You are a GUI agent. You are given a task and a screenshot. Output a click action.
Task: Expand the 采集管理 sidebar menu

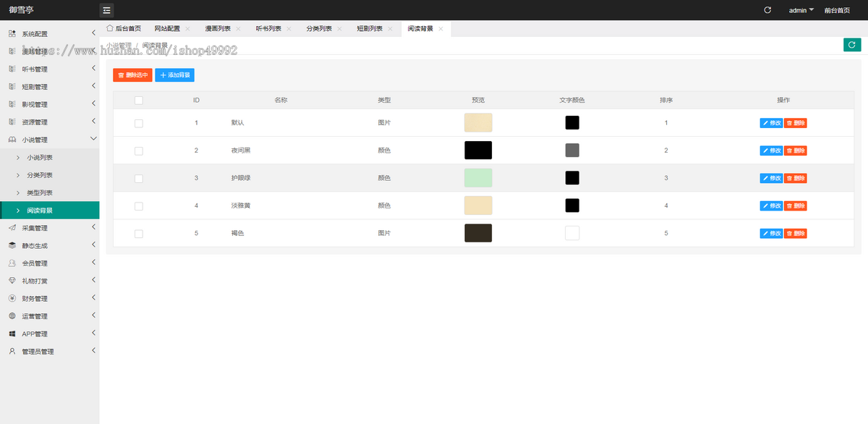click(x=49, y=228)
